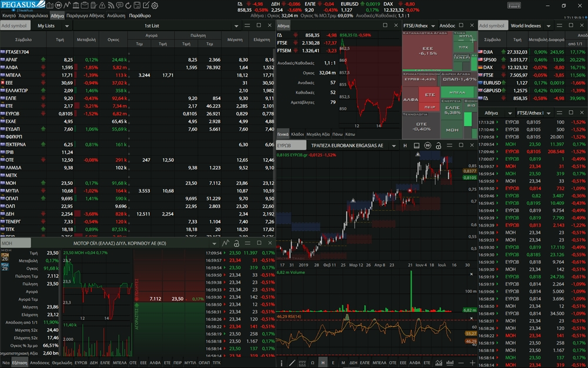The height and width of the screenshot is (368, 588).
Task: Toggle the M monthly period button in chart toolbar
Action: point(343,363)
